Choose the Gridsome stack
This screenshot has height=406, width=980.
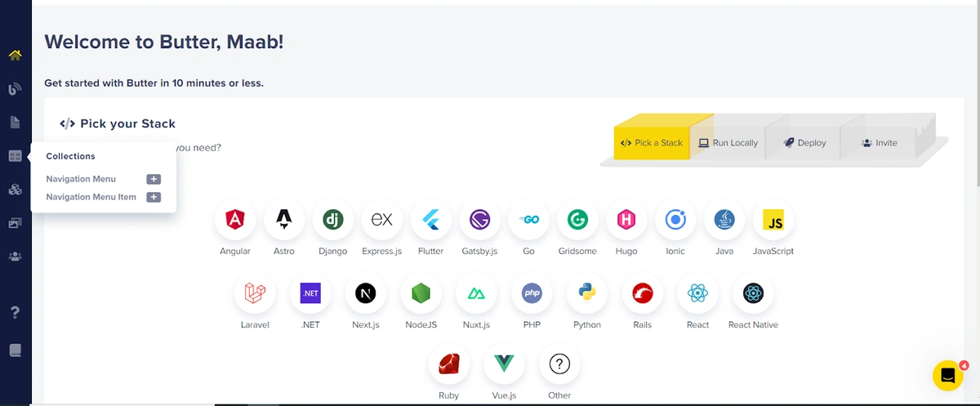click(x=577, y=220)
